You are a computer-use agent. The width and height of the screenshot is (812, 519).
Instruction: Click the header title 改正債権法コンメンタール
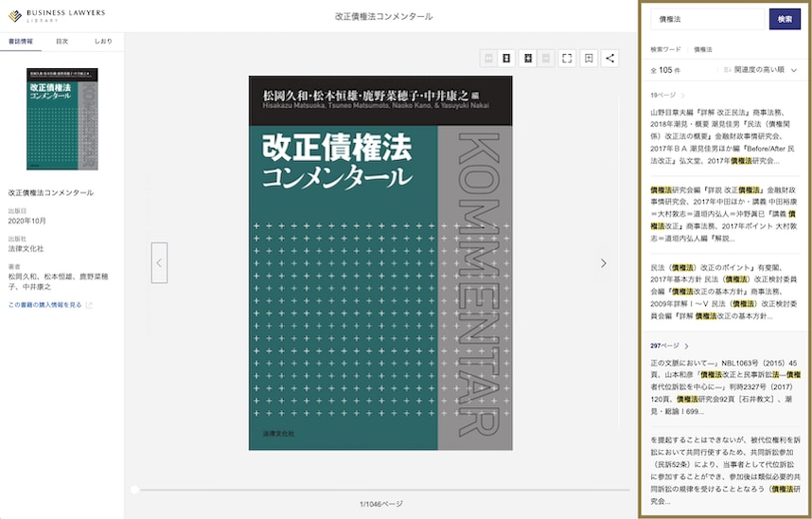tap(383, 17)
